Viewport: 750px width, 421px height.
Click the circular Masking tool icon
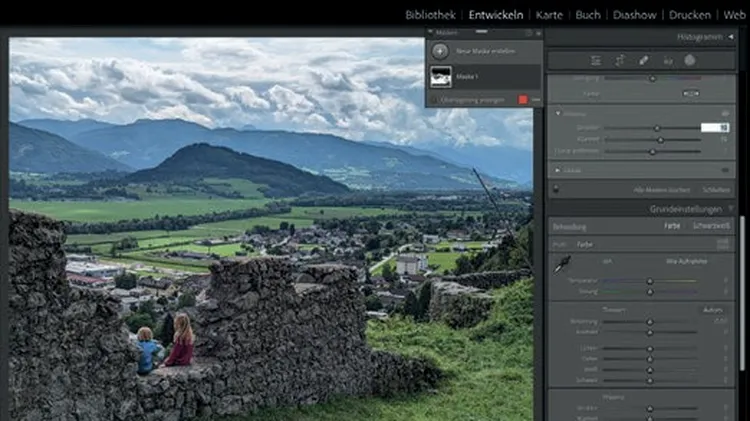coord(690,60)
